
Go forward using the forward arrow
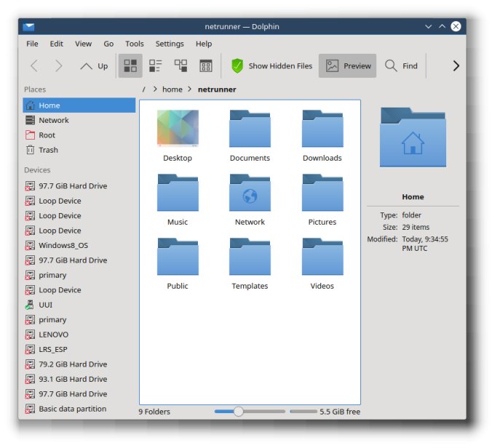(x=59, y=66)
